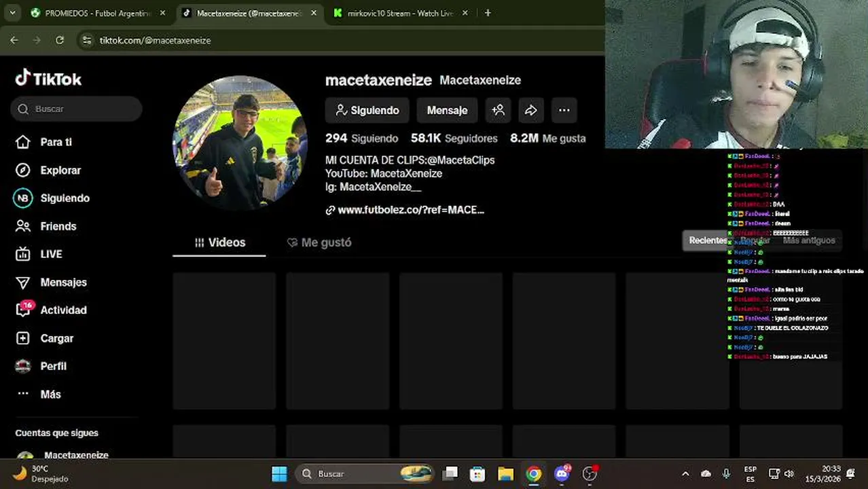This screenshot has width=868, height=489.
Task: Open the ESP ES language switcher
Action: (x=751, y=473)
